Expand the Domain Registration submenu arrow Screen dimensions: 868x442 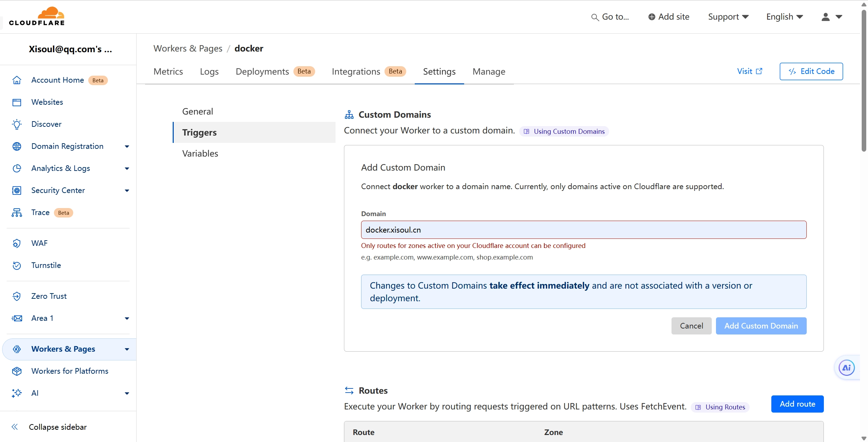[x=127, y=146]
